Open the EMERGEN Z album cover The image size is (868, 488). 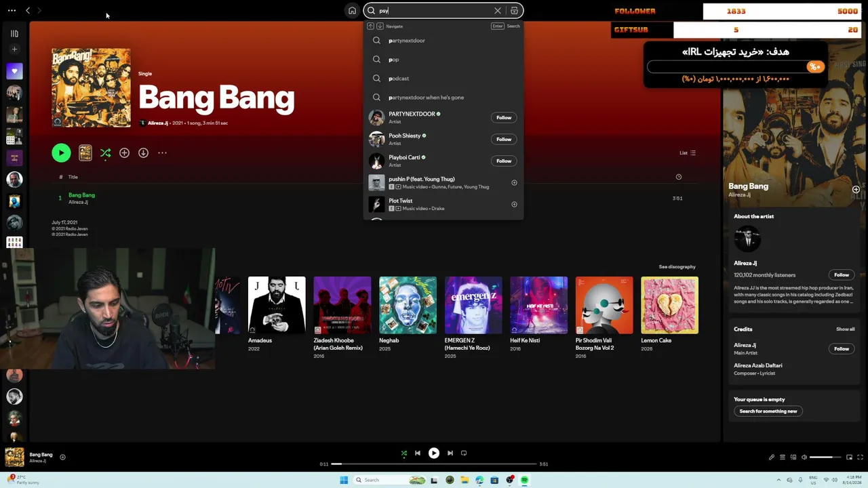473,305
